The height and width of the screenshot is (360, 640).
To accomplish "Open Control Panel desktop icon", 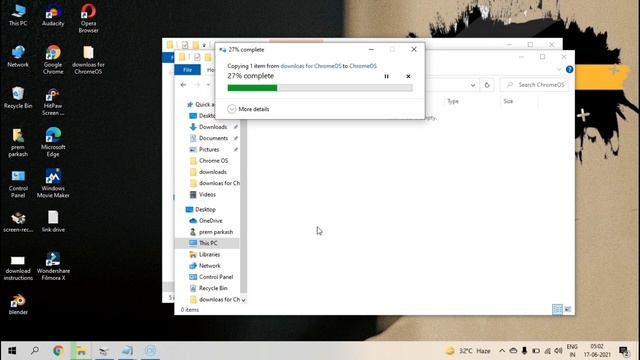I will [x=18, y=184].
